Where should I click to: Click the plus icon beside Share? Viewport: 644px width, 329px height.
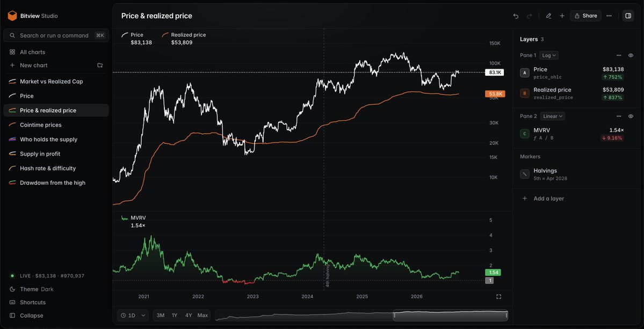coord(562,16)
